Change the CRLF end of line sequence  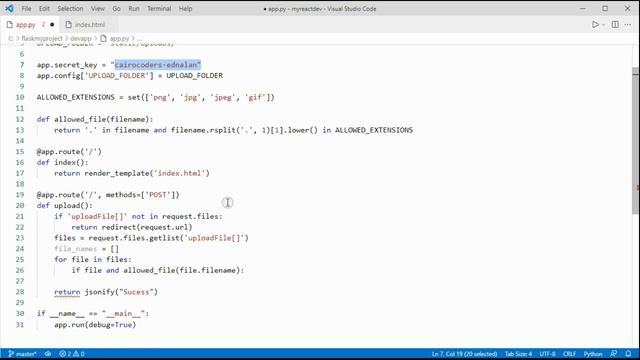pyautogui.click(x=569, y=354)
